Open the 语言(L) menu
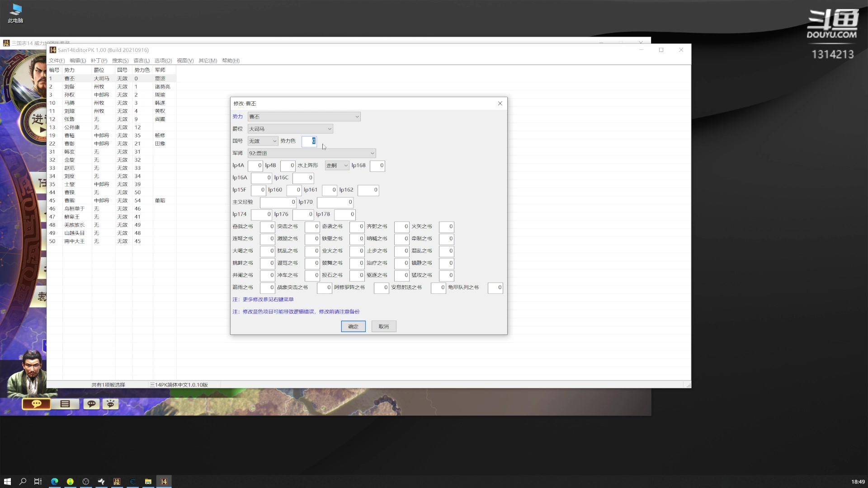Image resolution: width=868 pixels, height=488 pixels. point(142,61)
